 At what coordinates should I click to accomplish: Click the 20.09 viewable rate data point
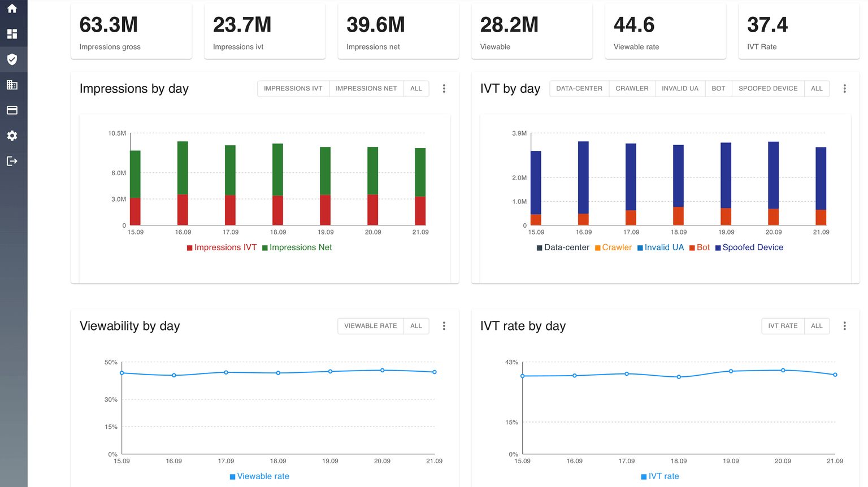point(383,371)
